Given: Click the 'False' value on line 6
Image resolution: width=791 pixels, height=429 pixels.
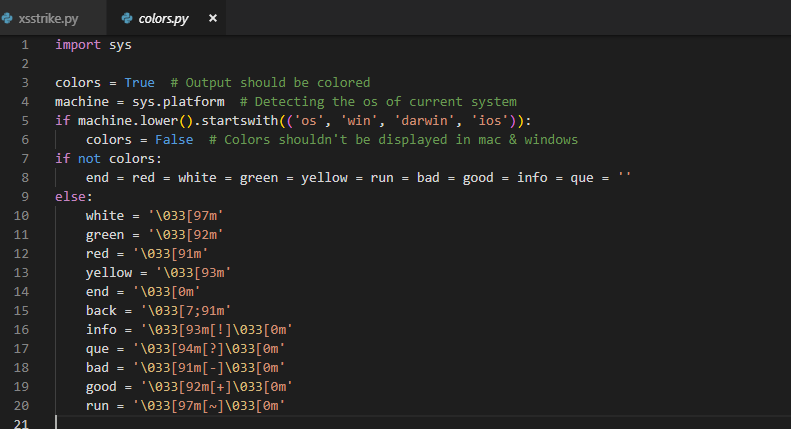Looking at the screenshot, I should [174, 140].
